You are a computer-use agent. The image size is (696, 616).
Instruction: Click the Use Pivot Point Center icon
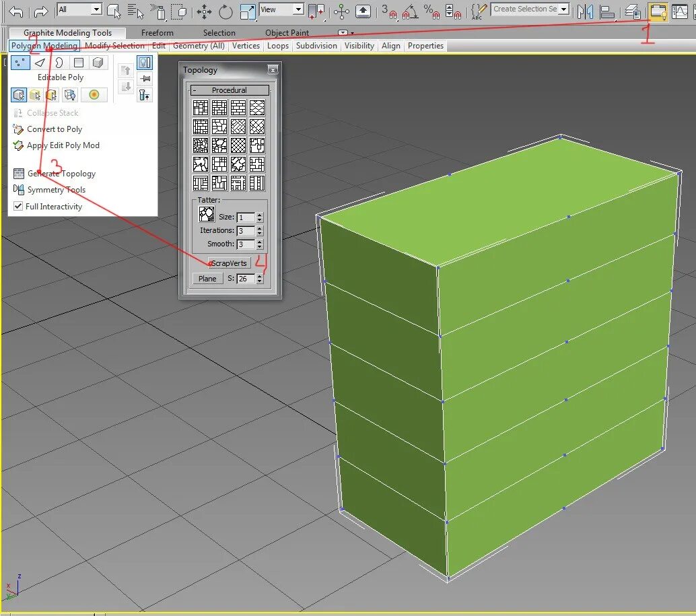tap(316, 11)
